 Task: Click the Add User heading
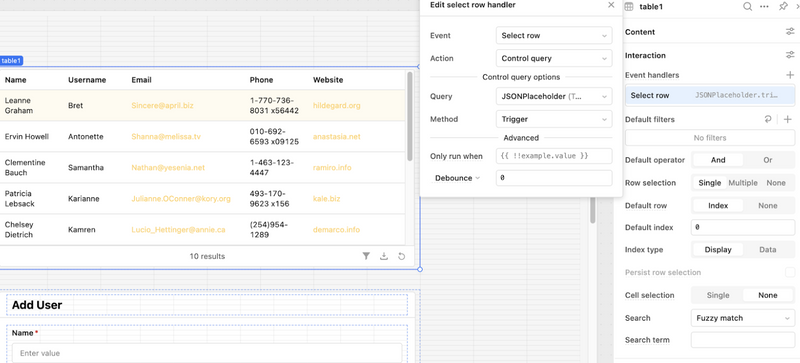(37, 305)
